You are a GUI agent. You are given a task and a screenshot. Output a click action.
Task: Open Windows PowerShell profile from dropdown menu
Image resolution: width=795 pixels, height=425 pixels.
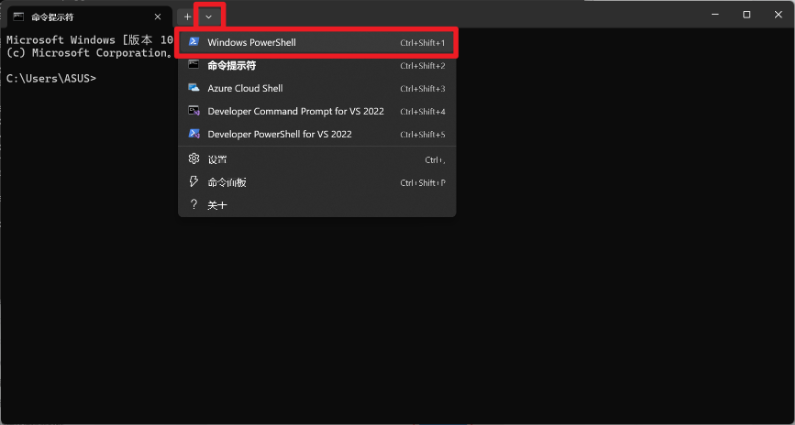coord(317,43)
